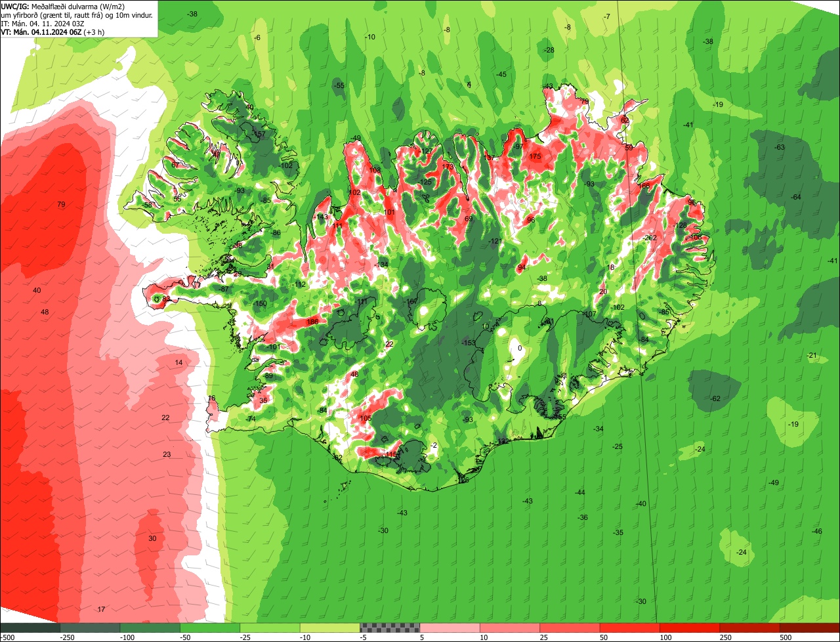This screenshot has width=840, height=642.
Task: Click the legend swatch between -10 and -5
Action: [330, 628]
